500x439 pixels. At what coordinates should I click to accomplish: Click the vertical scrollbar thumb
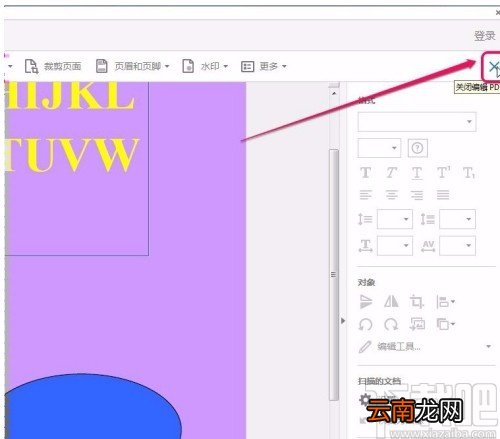point(333,274)
